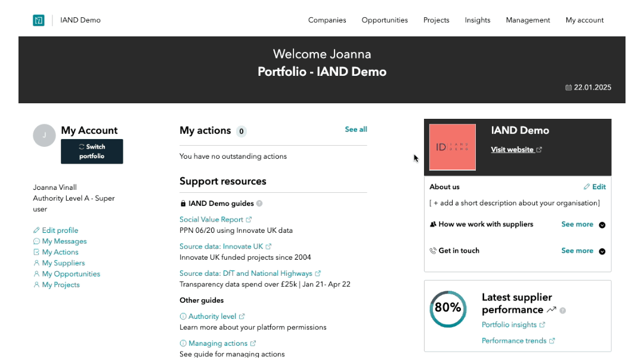Expand the How we work with suppliers section

pyautogui.click(x=602, y=225)
